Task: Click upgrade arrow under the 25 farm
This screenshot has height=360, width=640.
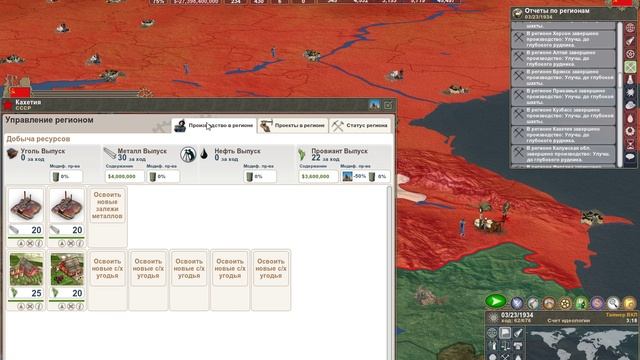Action: pos(21,307)
